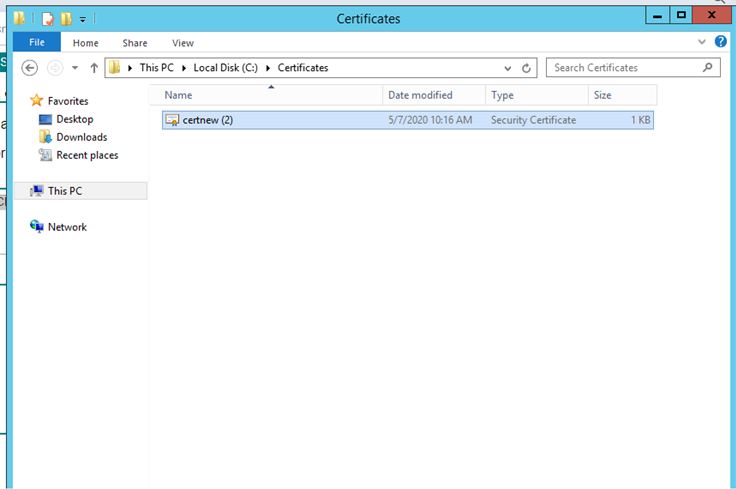Click the 1 KB size cell

coord(640,120)
